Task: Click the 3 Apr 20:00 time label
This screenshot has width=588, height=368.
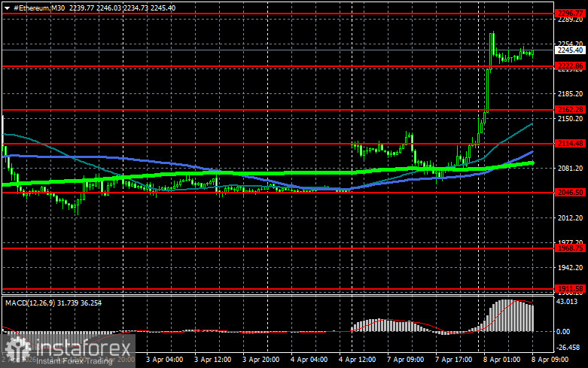Action: tap(260, 360)
